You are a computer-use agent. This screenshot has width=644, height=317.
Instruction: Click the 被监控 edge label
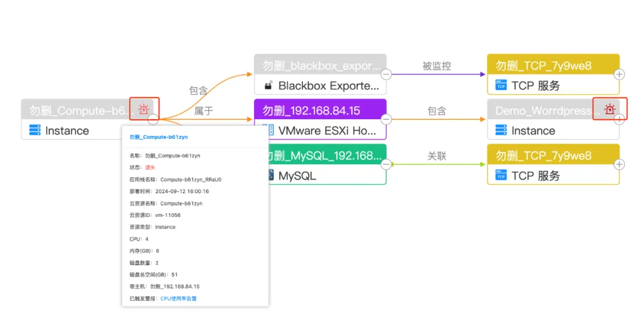[436, 66]
